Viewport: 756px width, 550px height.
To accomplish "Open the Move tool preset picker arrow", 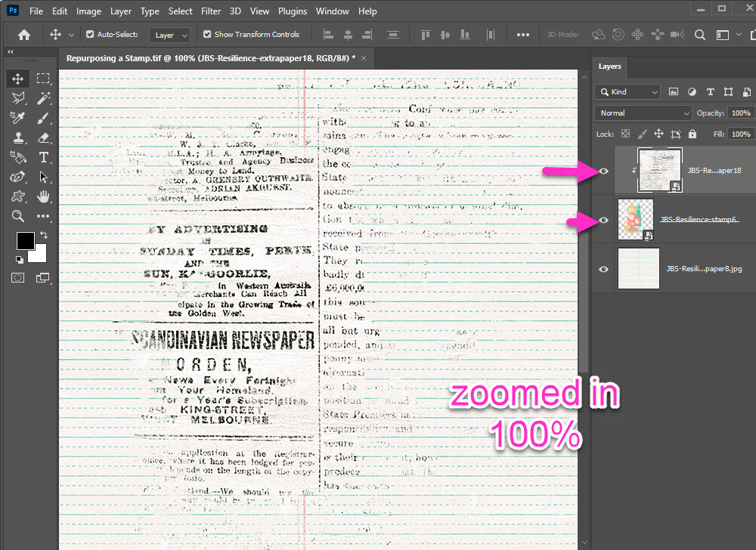I will click(x=71, y=35).
